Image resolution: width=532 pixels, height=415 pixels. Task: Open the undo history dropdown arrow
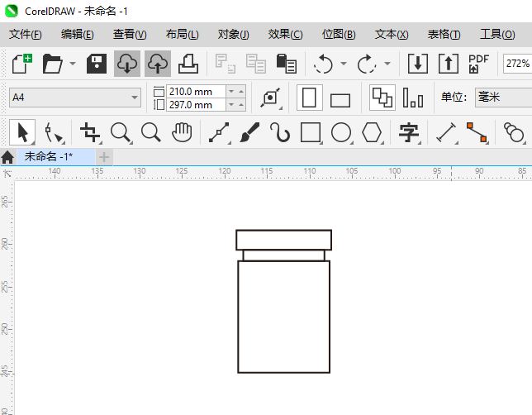pos(344,64)
